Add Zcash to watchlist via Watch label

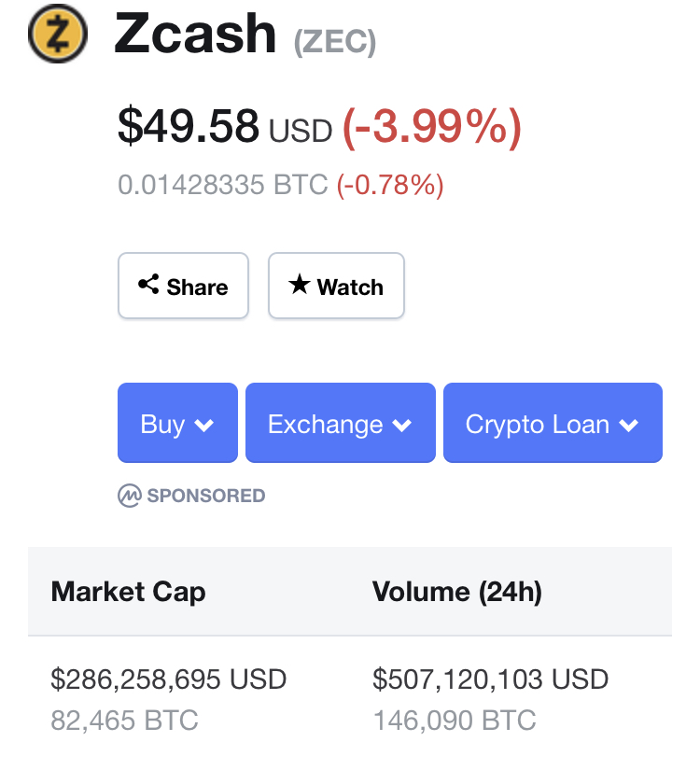350,287
